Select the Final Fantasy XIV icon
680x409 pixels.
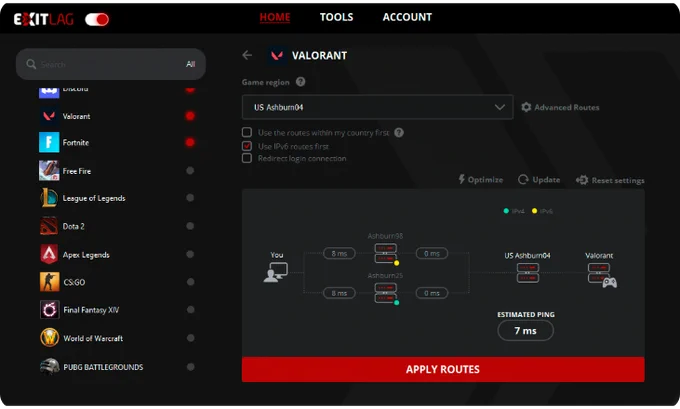49,310
